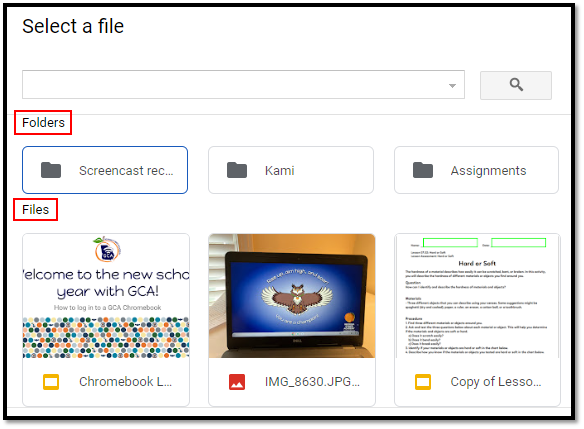Click the Slides icon for Copy of Lesso...
The image size is (584, 429).
coord(423,382)
